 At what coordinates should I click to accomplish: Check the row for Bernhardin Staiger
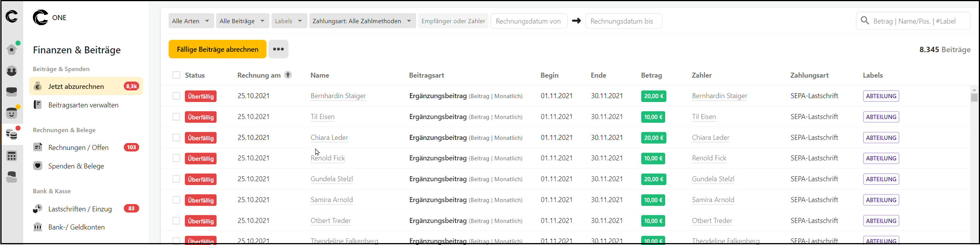[x=176, y=96]
